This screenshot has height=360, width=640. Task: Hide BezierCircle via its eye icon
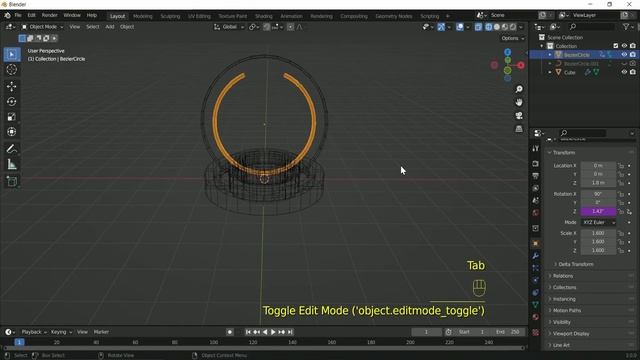click(x=624, y=54)
